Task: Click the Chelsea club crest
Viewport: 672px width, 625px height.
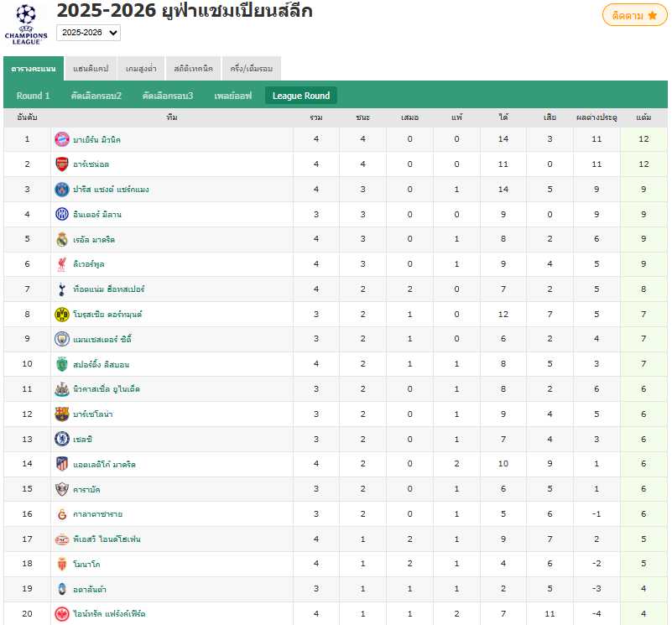Action: point(62,439)
